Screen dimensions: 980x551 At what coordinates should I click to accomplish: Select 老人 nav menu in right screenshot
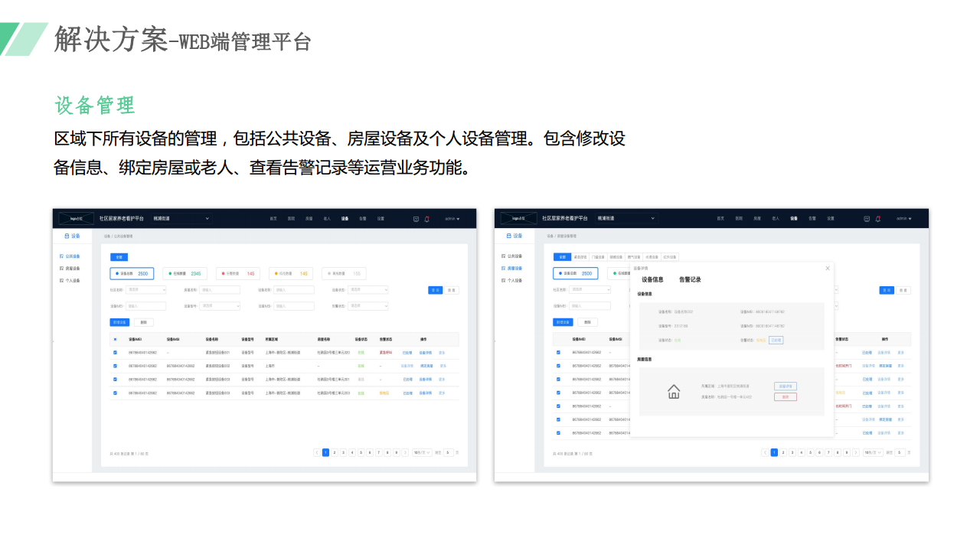coord(776,219)
